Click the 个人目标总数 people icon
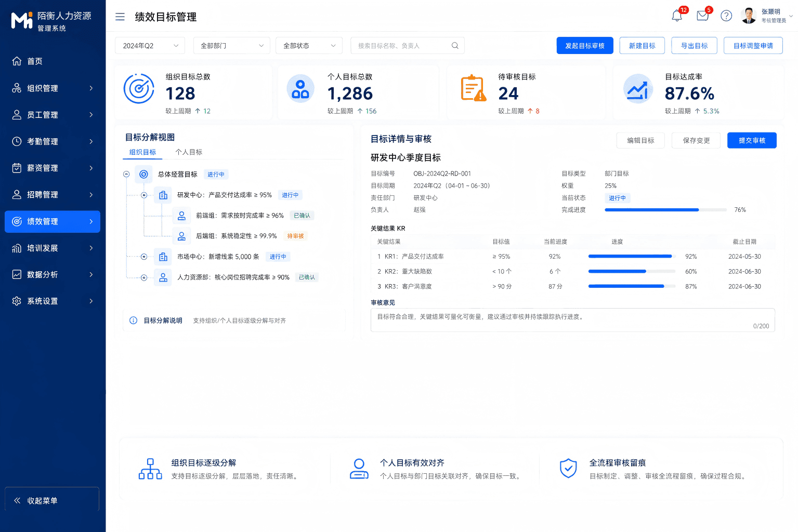This screenshot has width=798, height=532. click(x=300, y=88)
